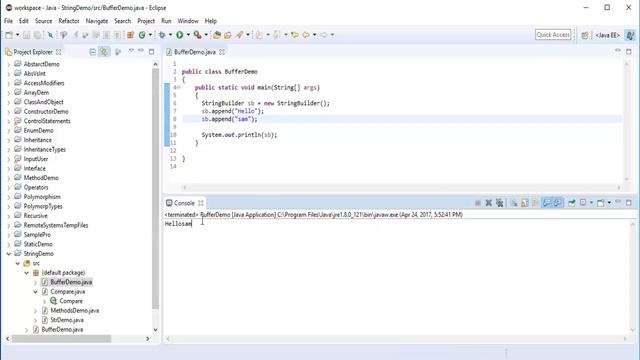This screenshot has width=640, height=360.
Task: Toggle the fold marker on line 4
Action: [x=178, y=87]
